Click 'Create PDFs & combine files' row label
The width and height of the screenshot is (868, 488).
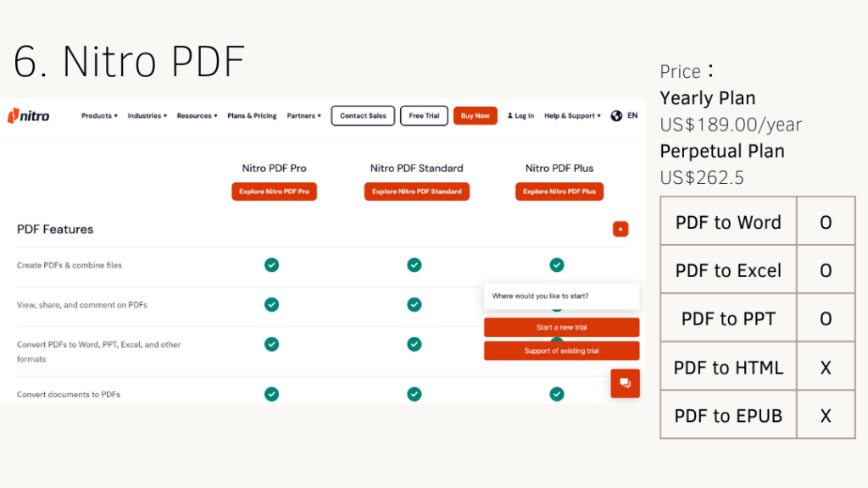70,265
